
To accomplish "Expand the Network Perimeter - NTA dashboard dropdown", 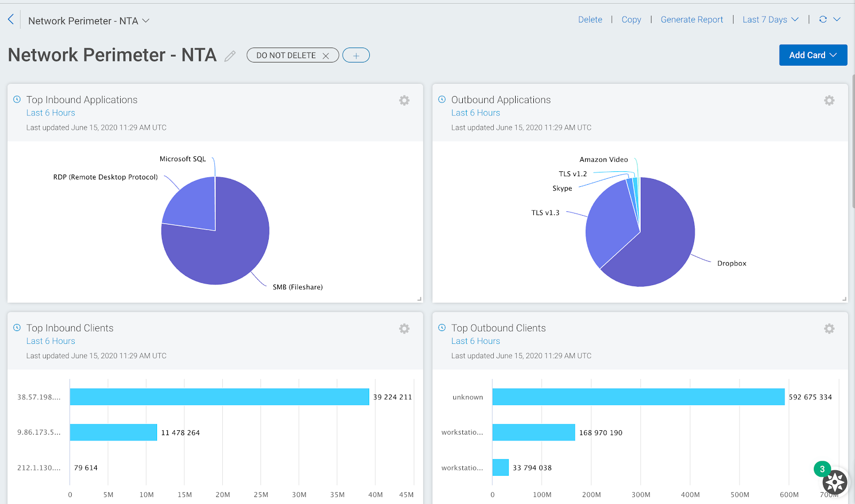I will [145, 21].
